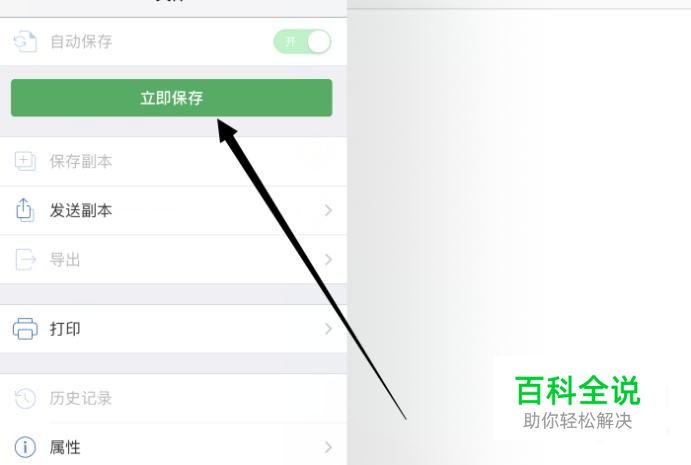The width and height of the screenshot is (691, 465).
Task: Click the 百科全说 watermark logo
Action: pos(577,402)
